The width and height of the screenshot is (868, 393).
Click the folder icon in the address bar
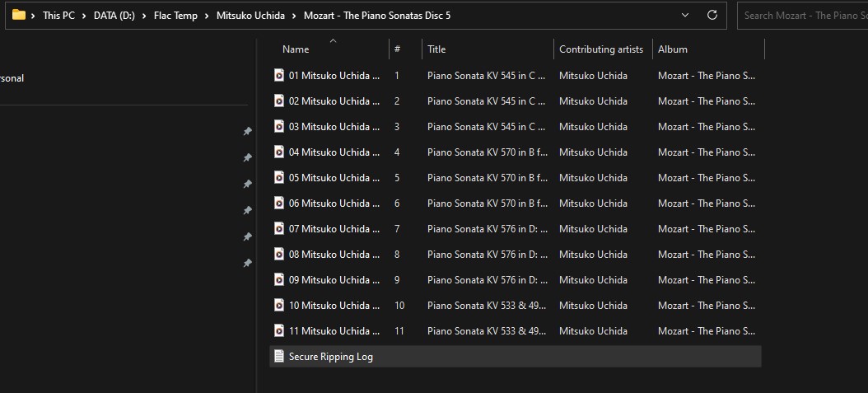[18, 15]
